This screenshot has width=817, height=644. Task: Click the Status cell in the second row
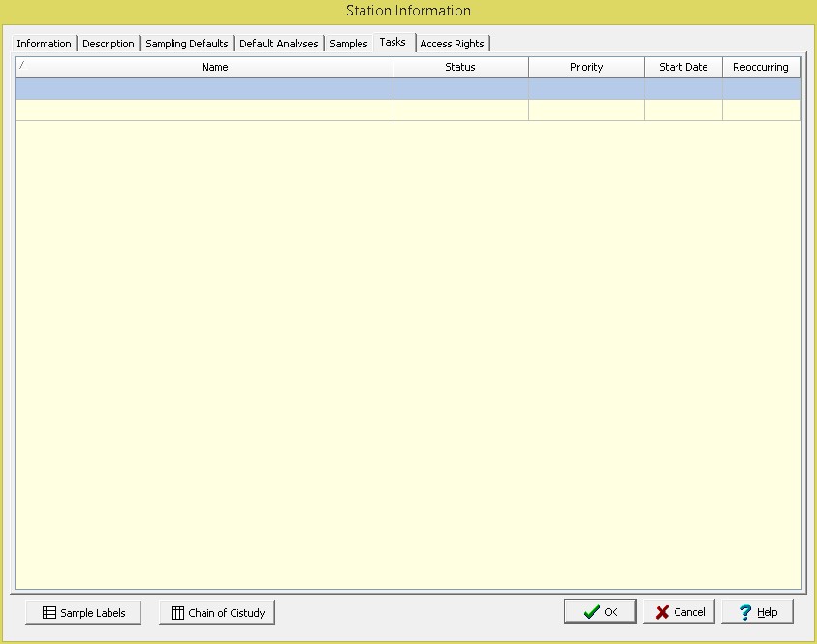[460, 110]
